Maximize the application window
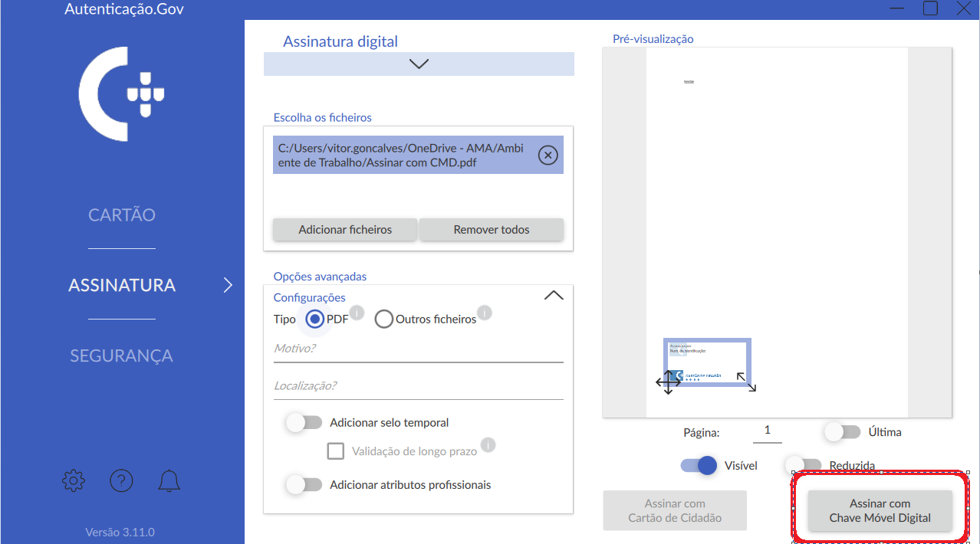This screenshot has width=980, height=544. pyautogui.click(x=930, y=8)
